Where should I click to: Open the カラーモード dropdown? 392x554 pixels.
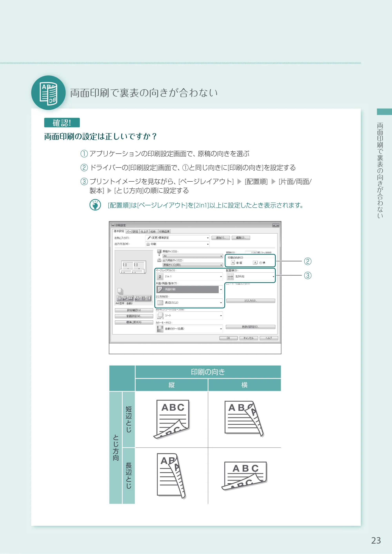pos(189,329)
